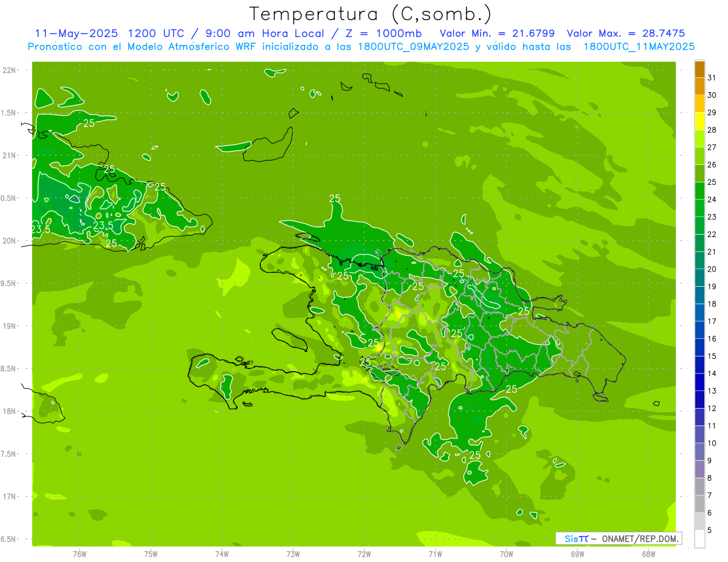Click the '74W' longitude axis label
Viewport: 728px width, 562px height.
(222, 554)
